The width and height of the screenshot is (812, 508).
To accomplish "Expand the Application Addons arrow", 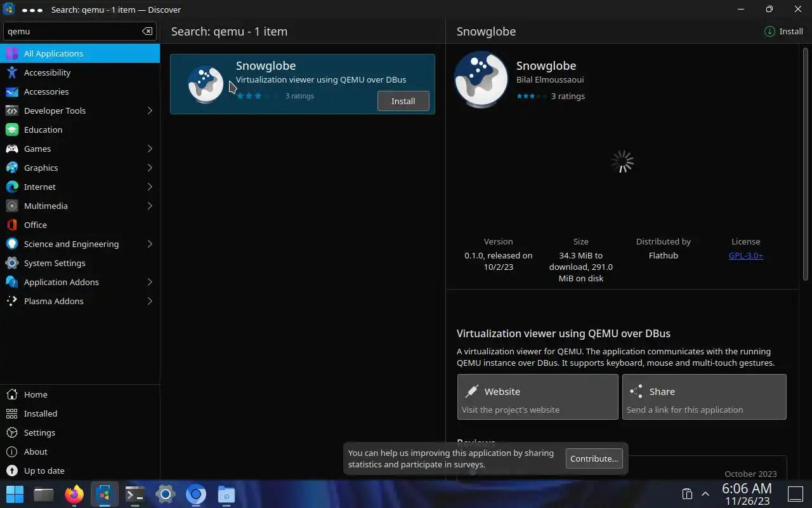I will [x=150, y=282].
